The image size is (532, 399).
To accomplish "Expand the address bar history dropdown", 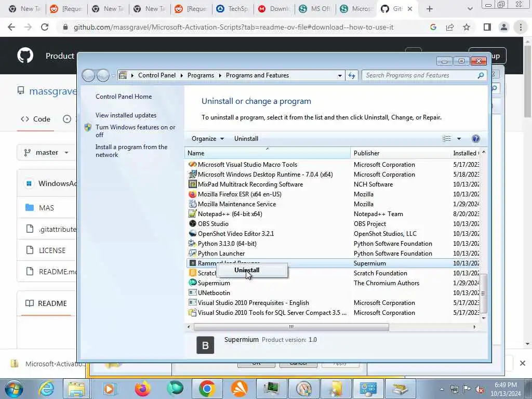I will (x=340, y=76).
